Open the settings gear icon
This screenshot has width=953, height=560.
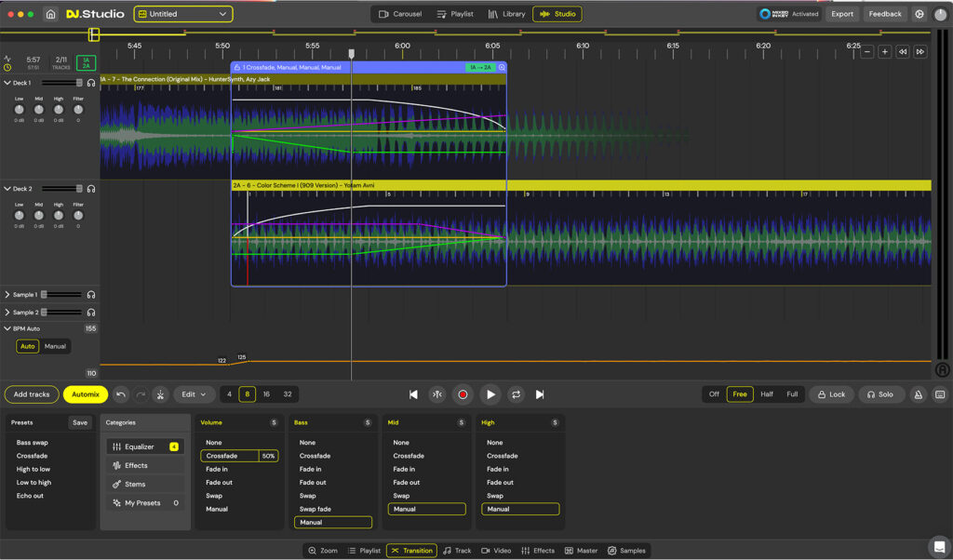919,13
